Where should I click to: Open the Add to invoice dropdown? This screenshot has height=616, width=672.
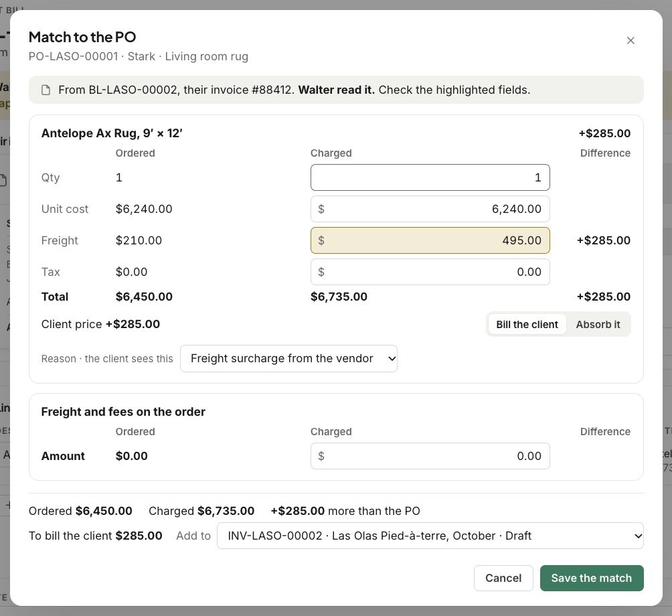tap(430, 536)
